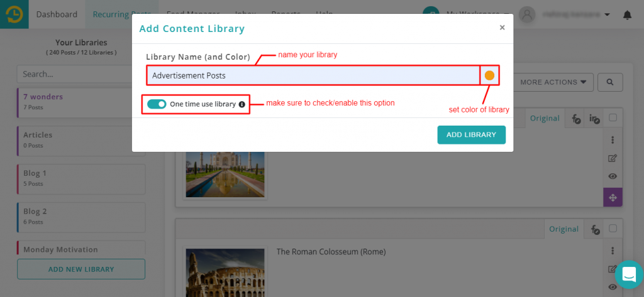This screenshot has width=644, height=297.
Task: Pick the orange library color swatch
Action: coord(489,75)
